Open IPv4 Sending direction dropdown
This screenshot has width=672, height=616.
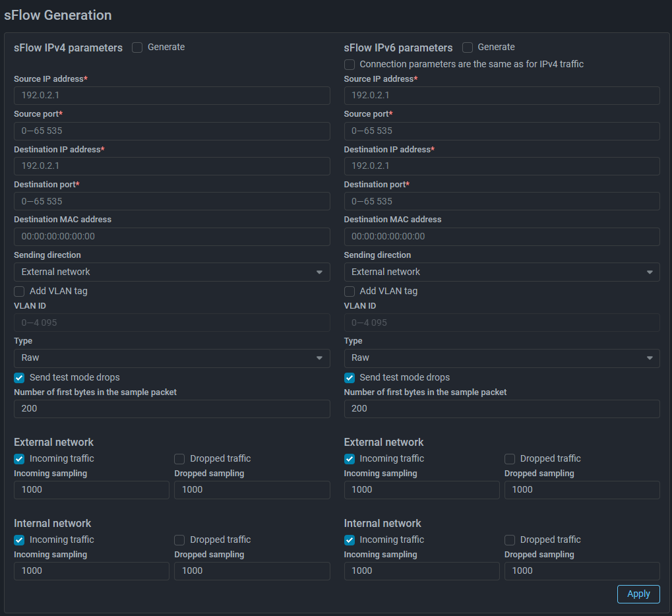click(x=171, y=272)
